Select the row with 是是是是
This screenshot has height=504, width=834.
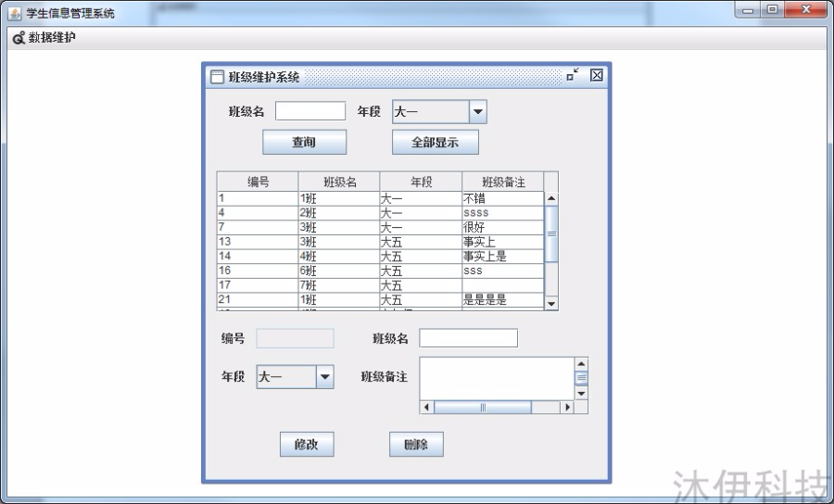380,298
